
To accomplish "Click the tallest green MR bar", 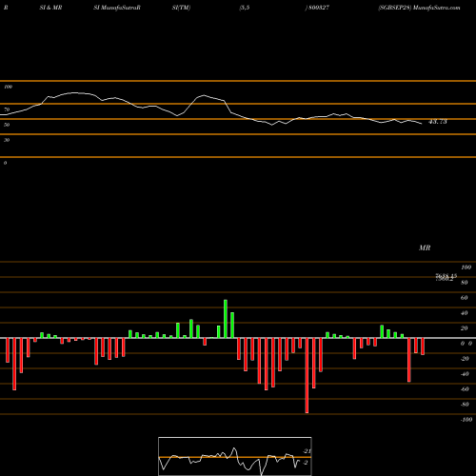I will tap(226, 319).
